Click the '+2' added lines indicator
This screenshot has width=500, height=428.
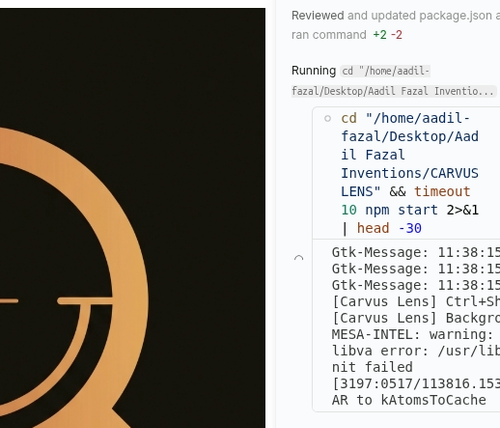point(380,35)
